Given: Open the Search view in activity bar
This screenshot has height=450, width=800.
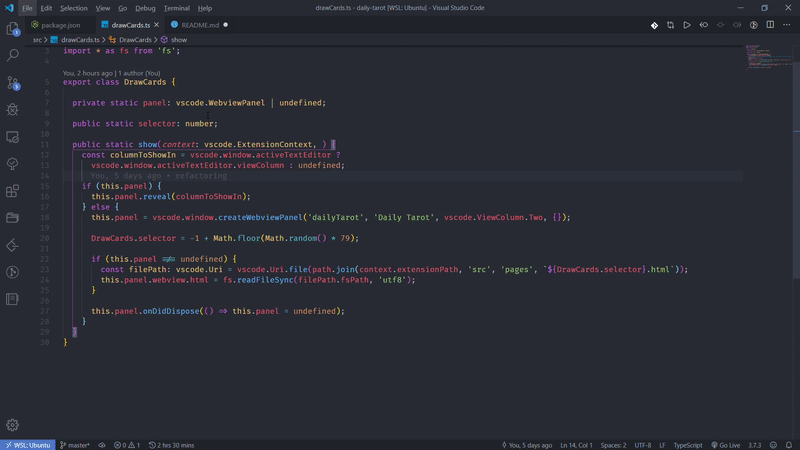Looking at the screenshot, I should pos(13,55).
